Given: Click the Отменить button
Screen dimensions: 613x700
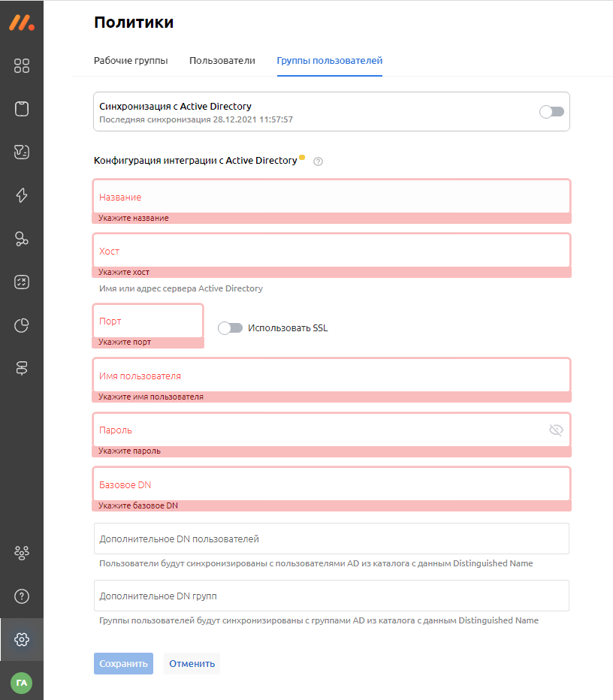Looking at the screenshot, I should [x=192, y=663].
